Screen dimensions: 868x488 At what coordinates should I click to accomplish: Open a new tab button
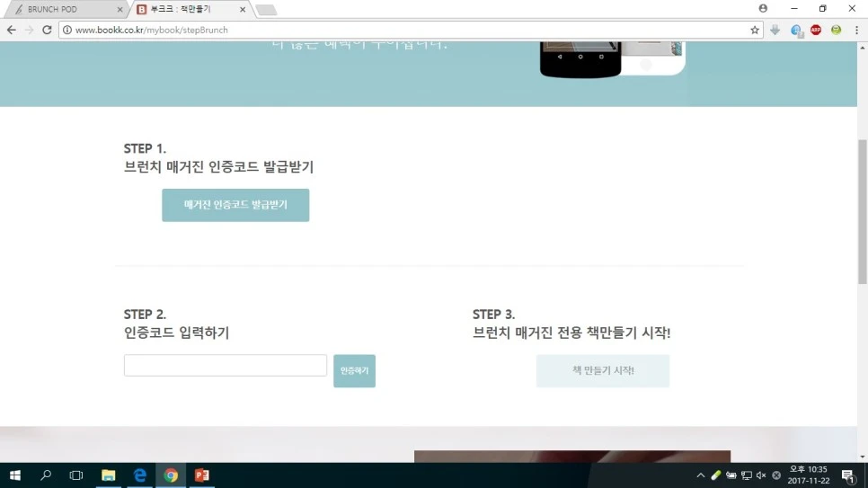tap(266, 10)
